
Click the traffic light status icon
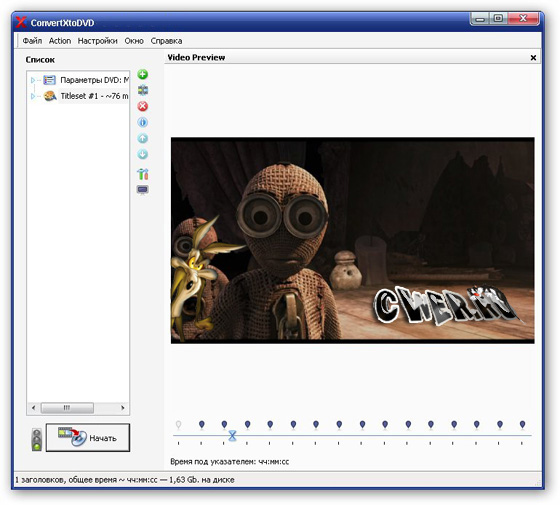tap(36, 439)
